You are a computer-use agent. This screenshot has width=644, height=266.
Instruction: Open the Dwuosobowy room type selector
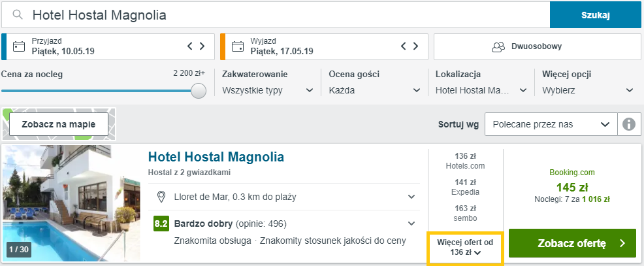pyautogui.click(x=538, y=46)
